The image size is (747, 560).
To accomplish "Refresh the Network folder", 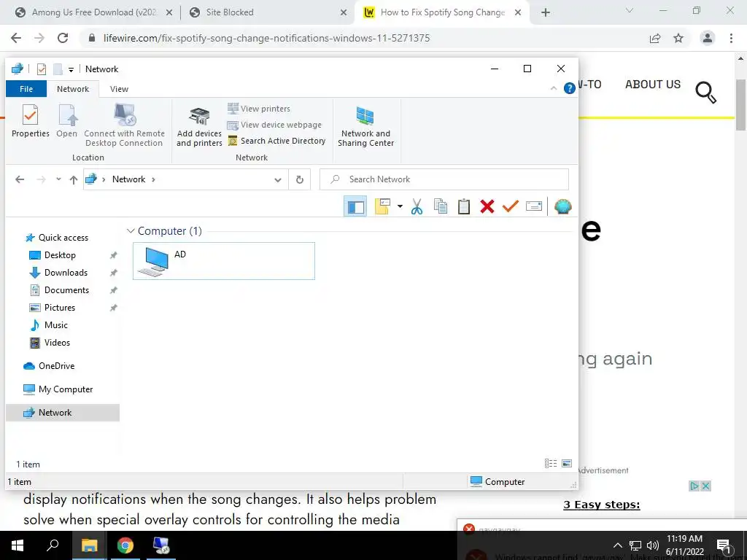I will (300, 179).
